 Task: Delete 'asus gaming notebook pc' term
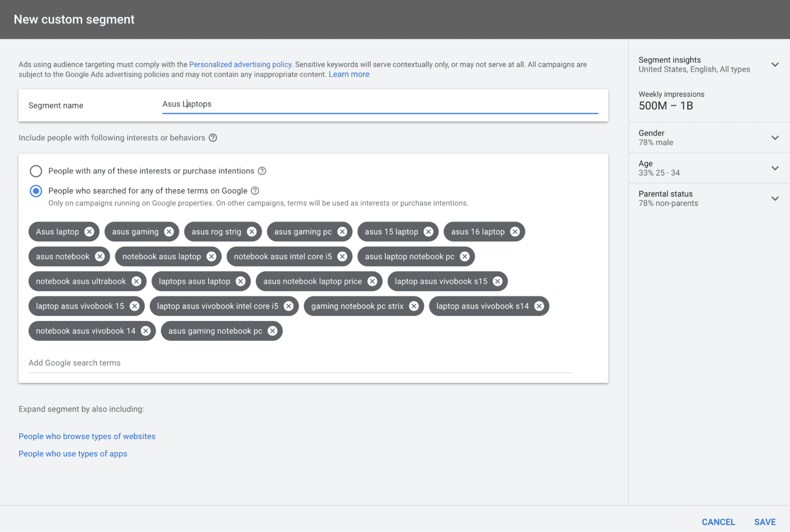(273, 331)
